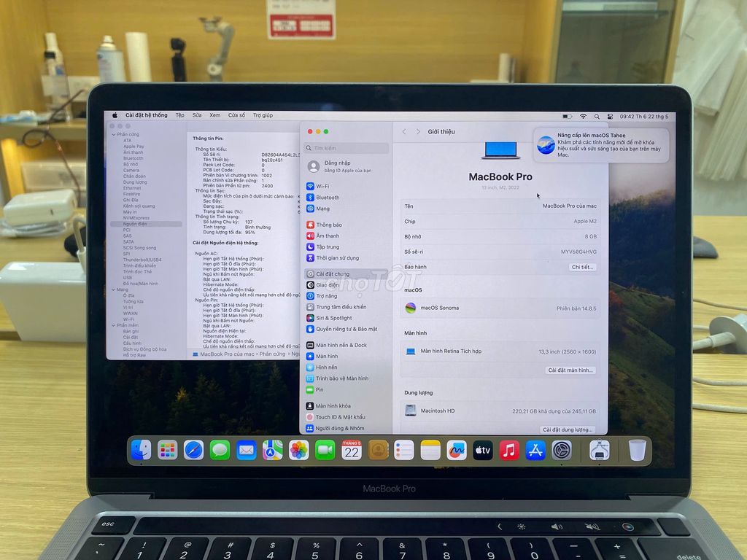Screen dimensions: 747x560
Task: Go back in Settings navigation
Action: tap(404, 131)
